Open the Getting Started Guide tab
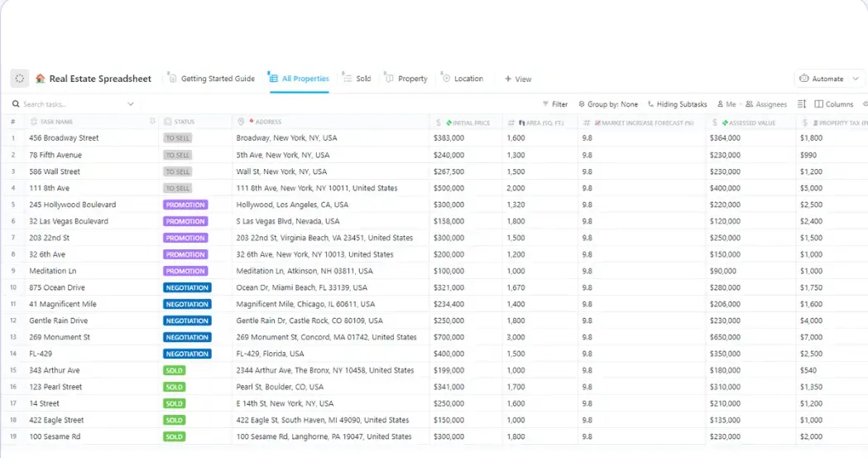 pyautogui.click(x=212, y=79)
